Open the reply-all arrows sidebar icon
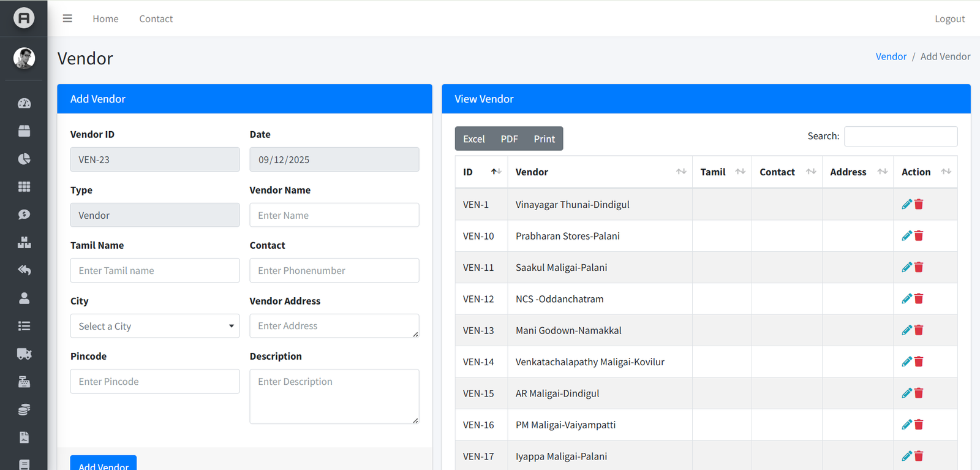Screen dimensions: 980x470 24,270
